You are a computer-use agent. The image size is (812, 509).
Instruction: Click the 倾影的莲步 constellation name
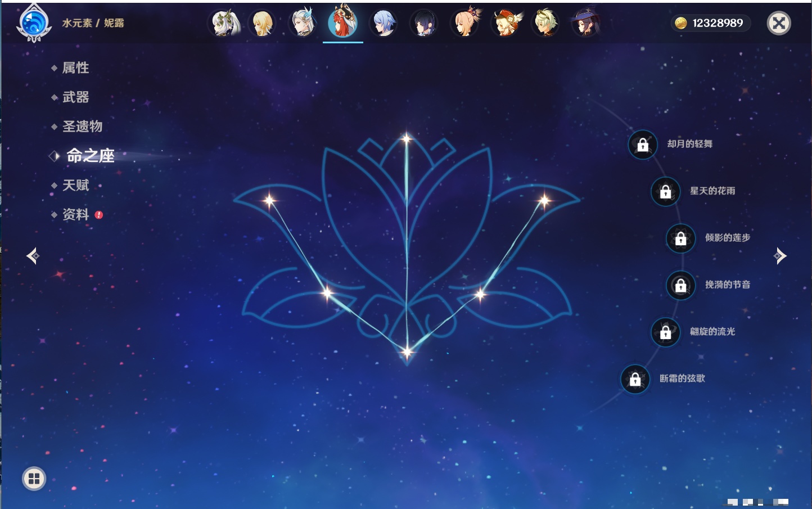coord(728,238)
